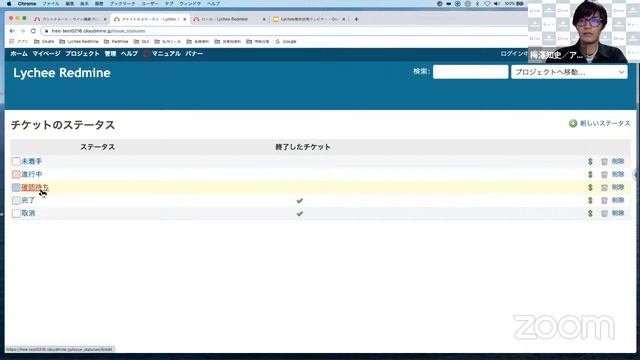Image resolution: width=640 pixels, height=360 pixels.
Task: Open the Bluetooth menu bar icon
Action: pyautogui.click(x=477, y=4)
